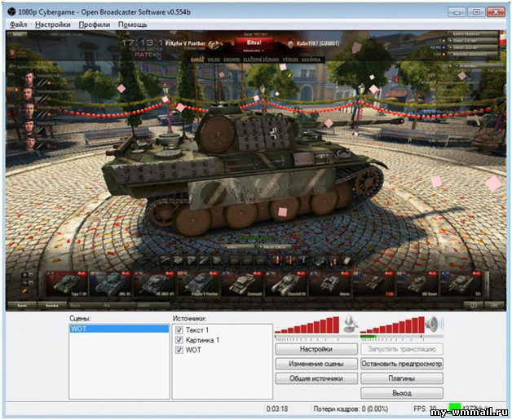Maximize the Open Broadcaster Software window
The image size is (512, 420).
tap(476, 12)
